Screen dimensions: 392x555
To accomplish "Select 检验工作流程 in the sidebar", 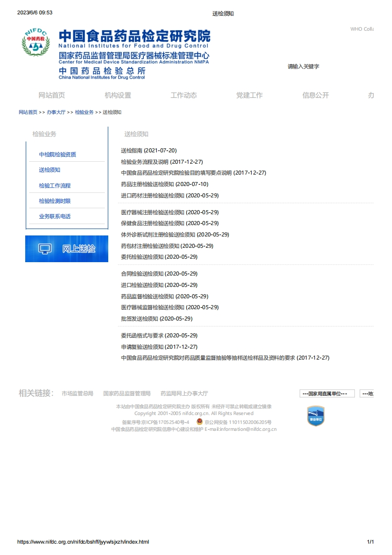I will (x=55, y=185).
